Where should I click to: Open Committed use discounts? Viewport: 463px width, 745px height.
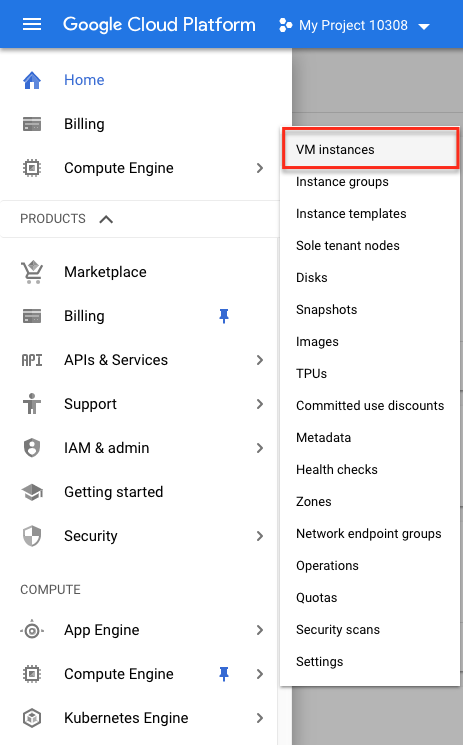click(x=370, y=406)
